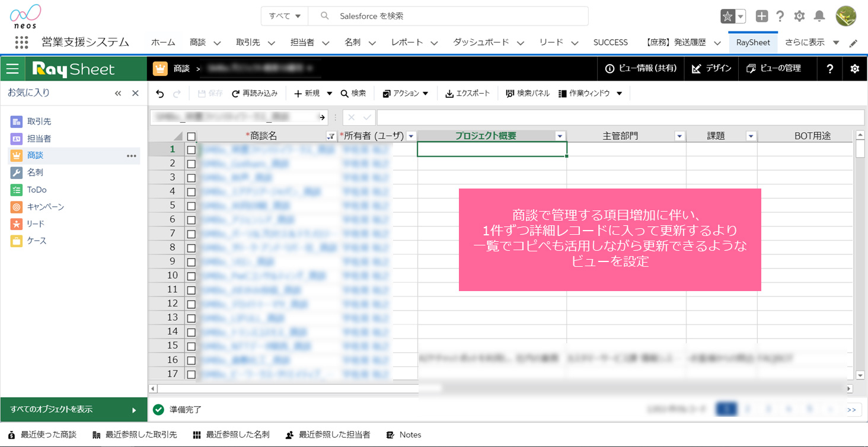The height and width of the screenshot is (447, 868).
Task: Click ビュー情報 (共有) button
Action: pos(641,69)
